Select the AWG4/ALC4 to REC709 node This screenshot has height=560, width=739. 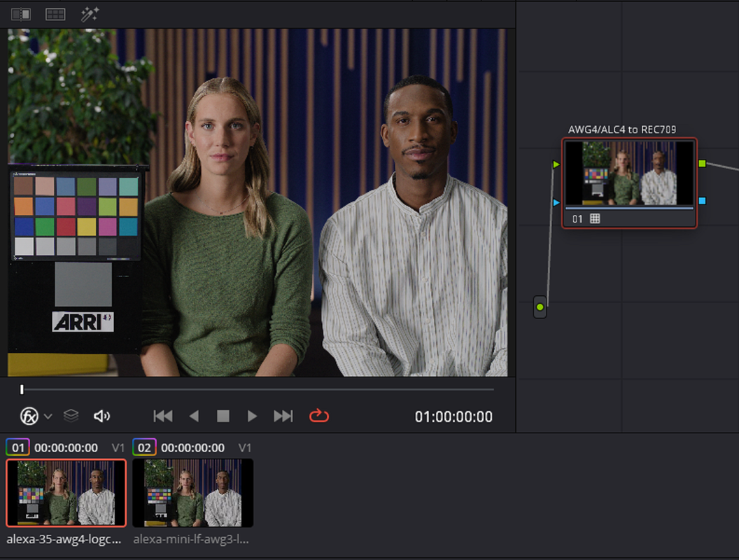(x=629, y=183)
